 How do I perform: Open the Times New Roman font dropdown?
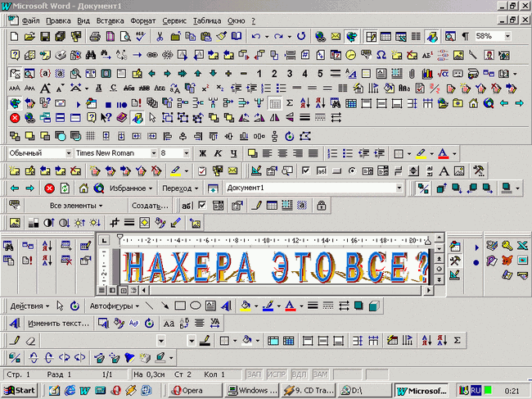coord(153,153)
